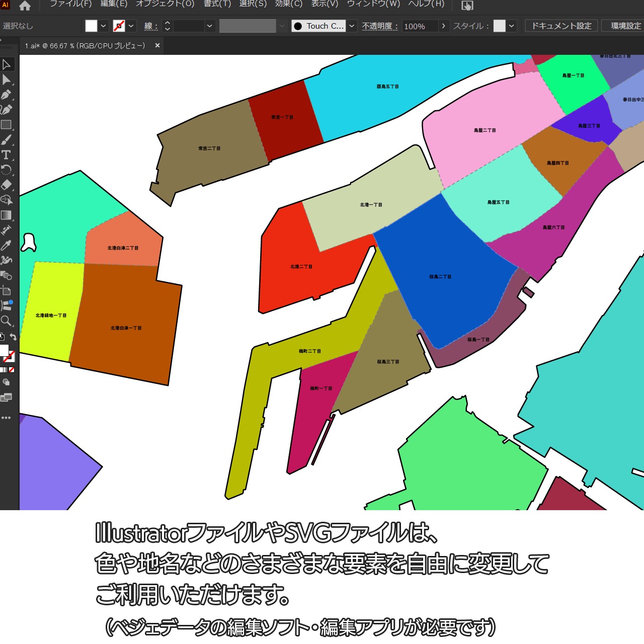Image resolution: width=644 pixels, height=644 pixels.
Task: Swap fill and stroke colors
Action: (14, 337)
